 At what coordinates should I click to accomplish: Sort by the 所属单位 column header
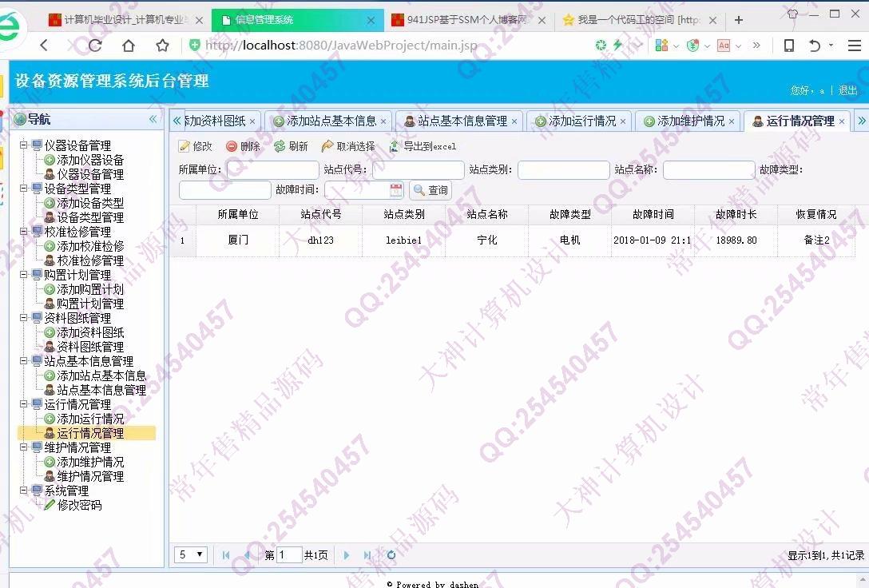pyautogui.click(x=238, y=214)
